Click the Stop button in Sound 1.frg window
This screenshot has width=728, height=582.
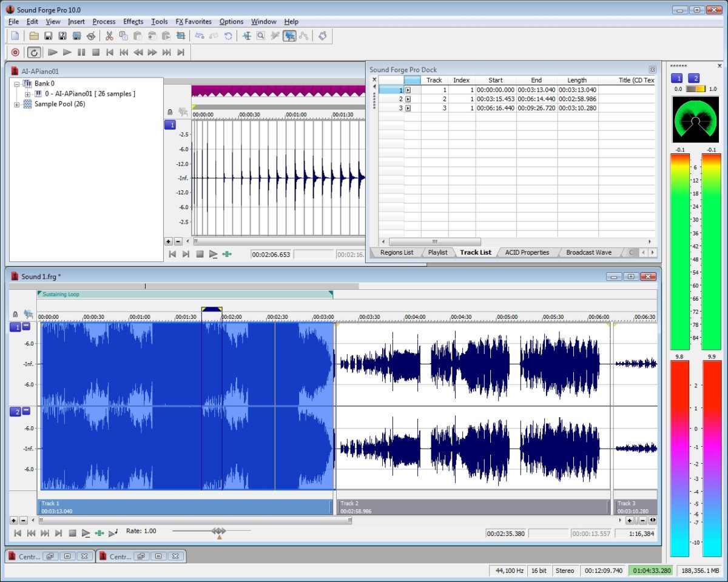pyautogui.click(x=72, y=533)
